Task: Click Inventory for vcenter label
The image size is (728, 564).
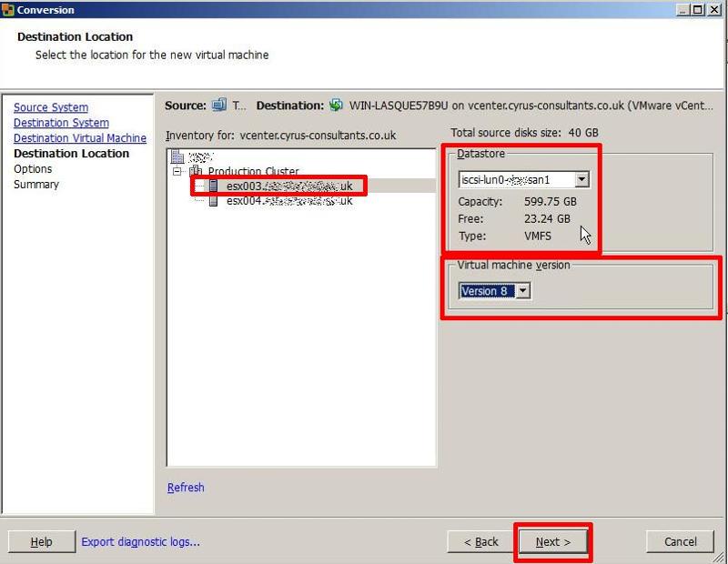Action: click(x=281, y=136)
